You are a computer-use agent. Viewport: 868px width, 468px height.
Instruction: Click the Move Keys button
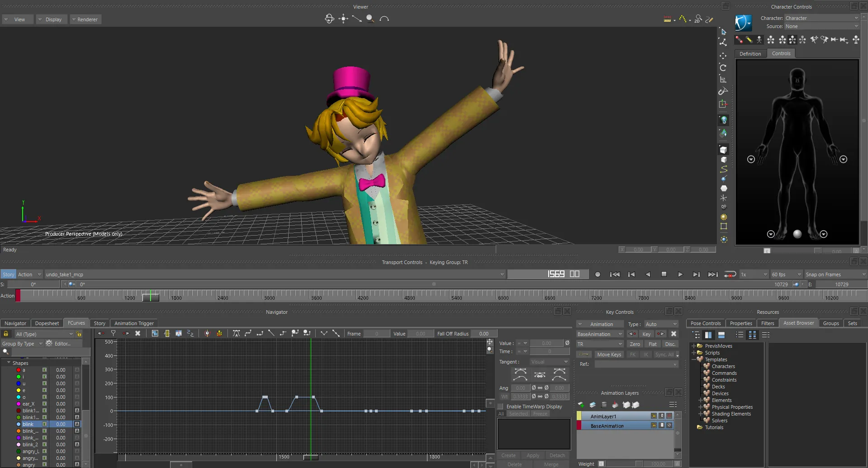(x=608, y=355)
